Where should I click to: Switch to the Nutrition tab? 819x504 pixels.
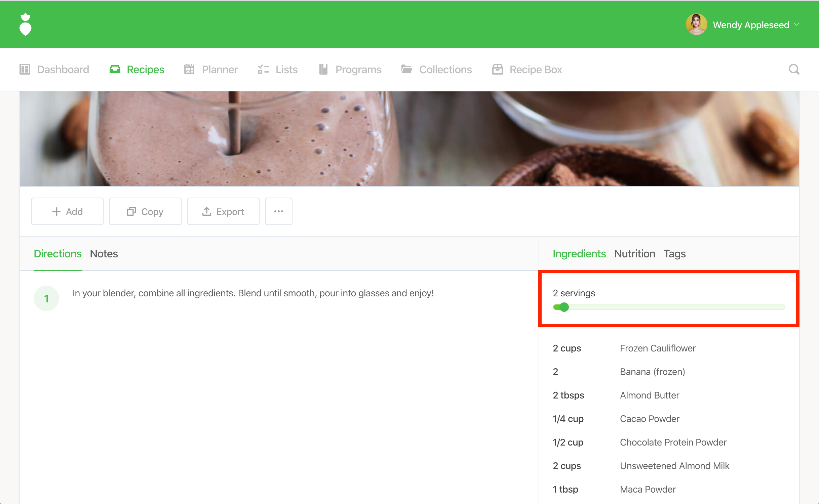coord(634,254)
